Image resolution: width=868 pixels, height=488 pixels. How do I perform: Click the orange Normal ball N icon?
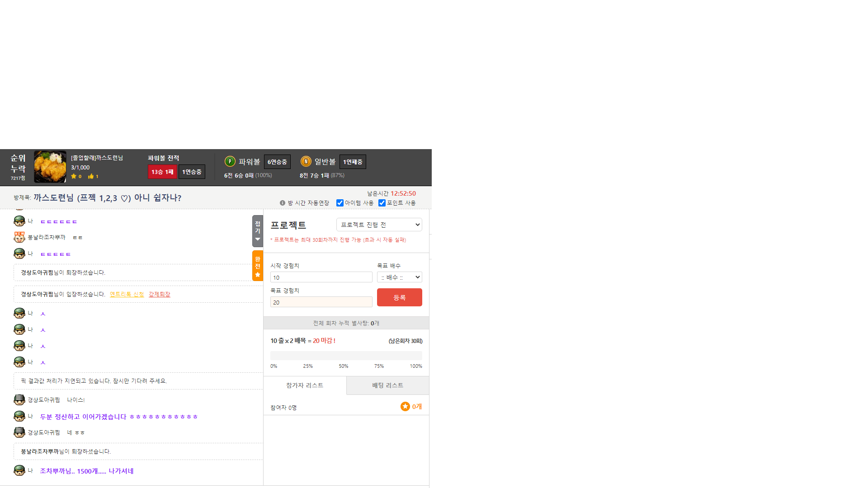click(x=306, y=161)
